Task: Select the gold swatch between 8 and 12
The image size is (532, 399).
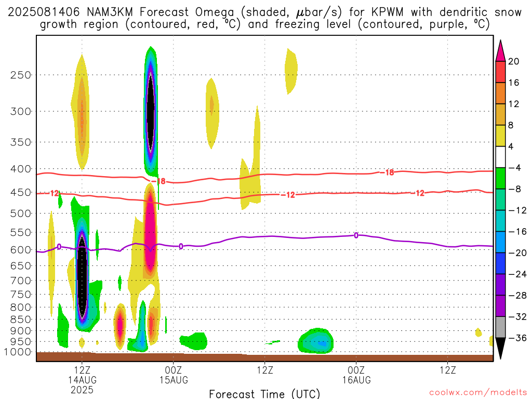Action: click(x=500, y=114)
